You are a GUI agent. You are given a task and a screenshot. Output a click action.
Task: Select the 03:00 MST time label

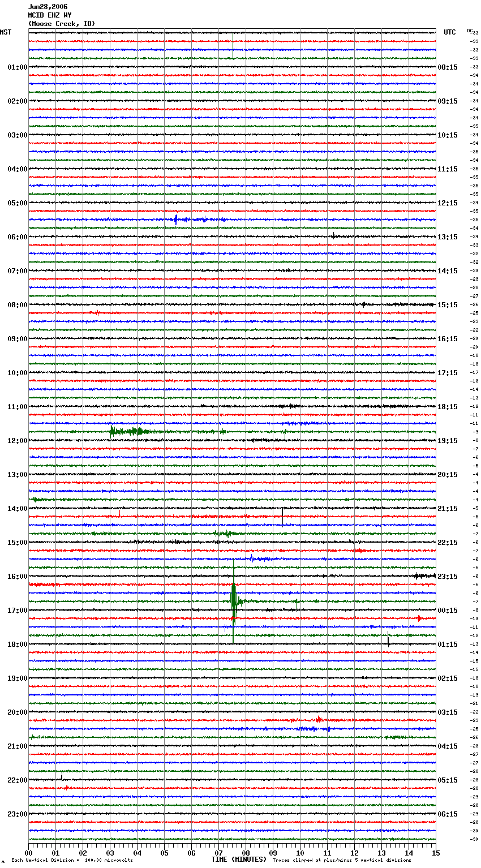[x=18, y=135]
